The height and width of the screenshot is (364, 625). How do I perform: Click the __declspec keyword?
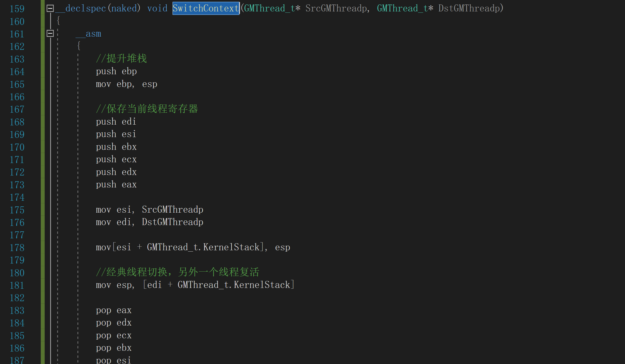click(x=81, y=8)
